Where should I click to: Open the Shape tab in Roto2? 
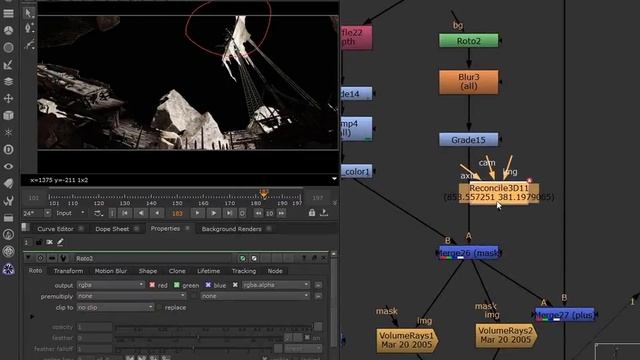coord(148,271)
